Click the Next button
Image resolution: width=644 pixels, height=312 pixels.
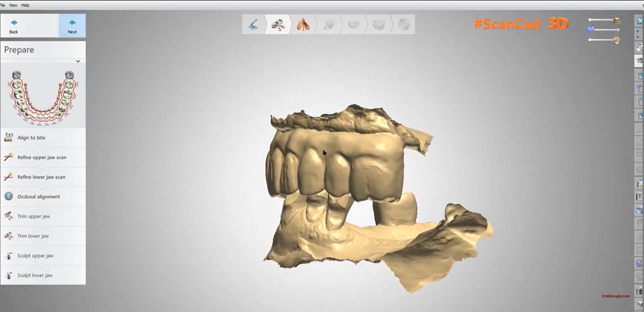[72, 26]
